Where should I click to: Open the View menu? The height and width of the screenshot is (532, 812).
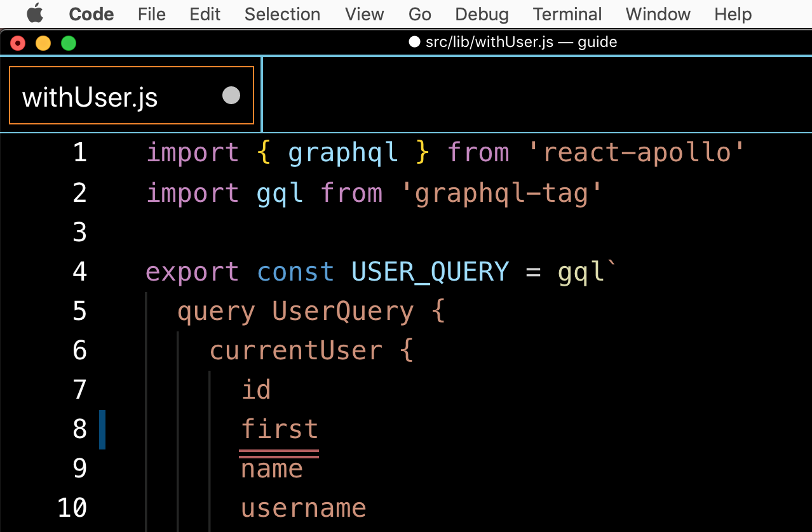[x=365, y=14]
